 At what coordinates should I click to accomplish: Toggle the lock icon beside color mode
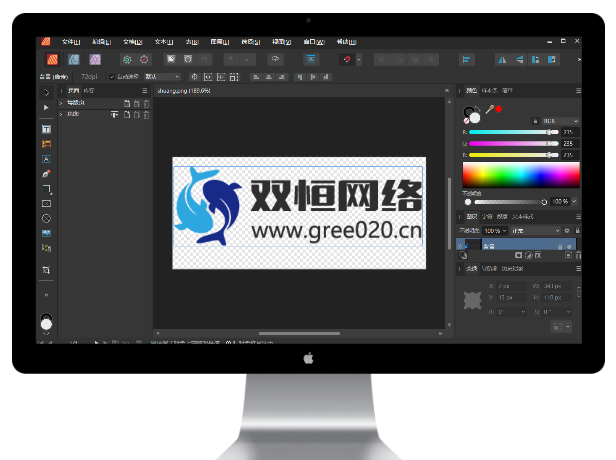coord(536,120)
